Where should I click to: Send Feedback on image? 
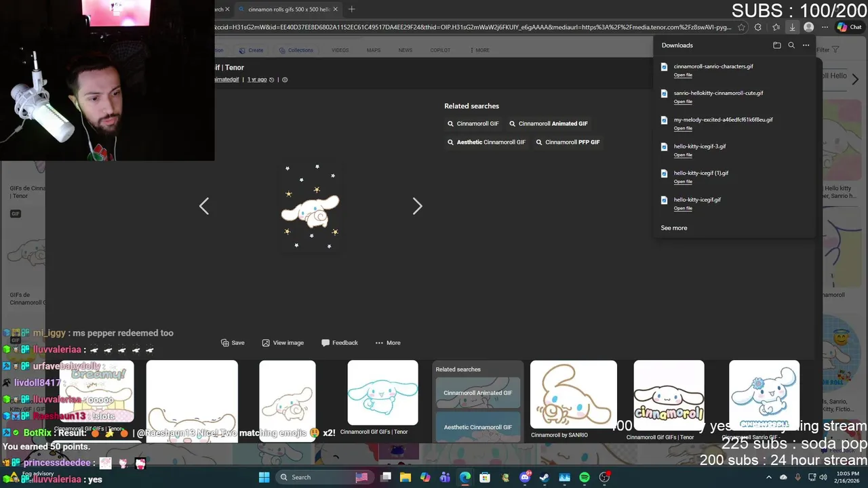point(340,343)
